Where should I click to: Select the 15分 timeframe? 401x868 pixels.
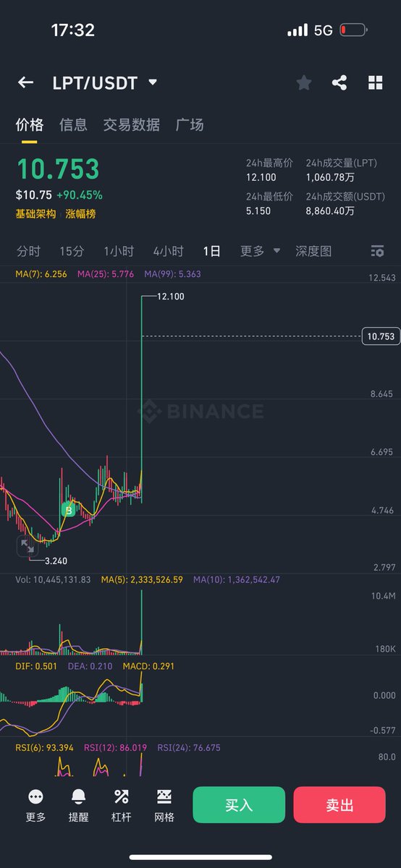(72, 251)
